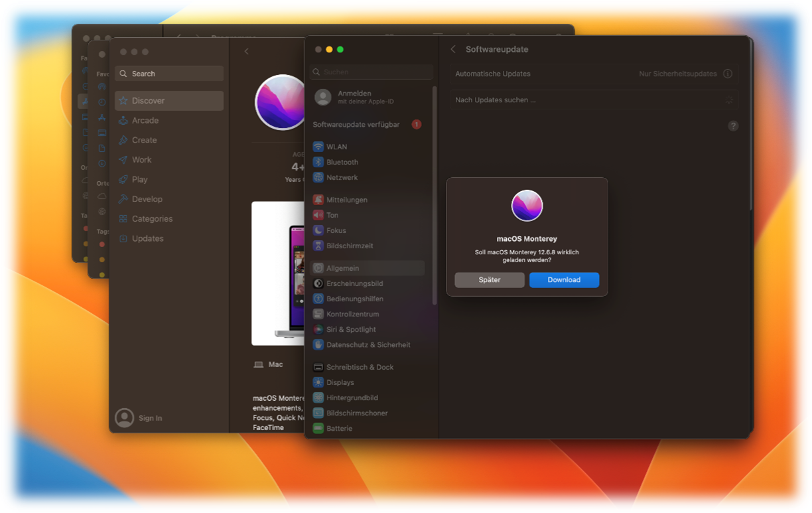Click the Displays icon in Settings sidebar
The height and width of the screenshot is (513, 812).
(318, 382)
